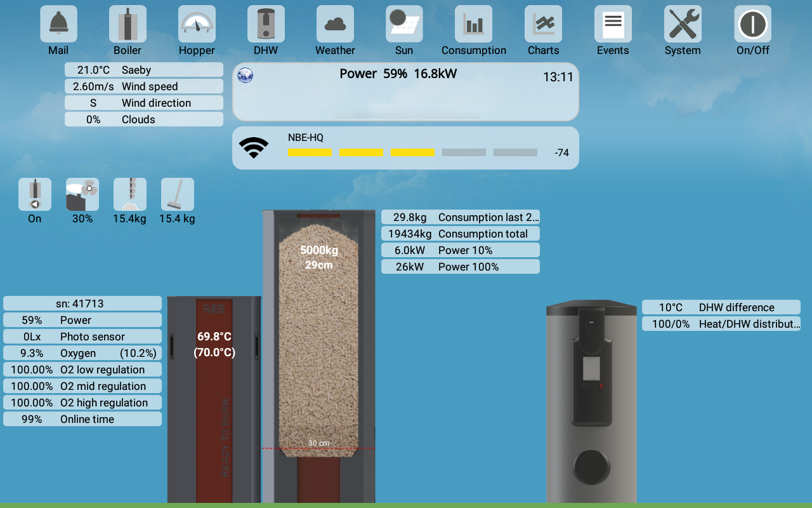
Task: Click the auger icon showing 15.4kg
Action: (130, 194)
